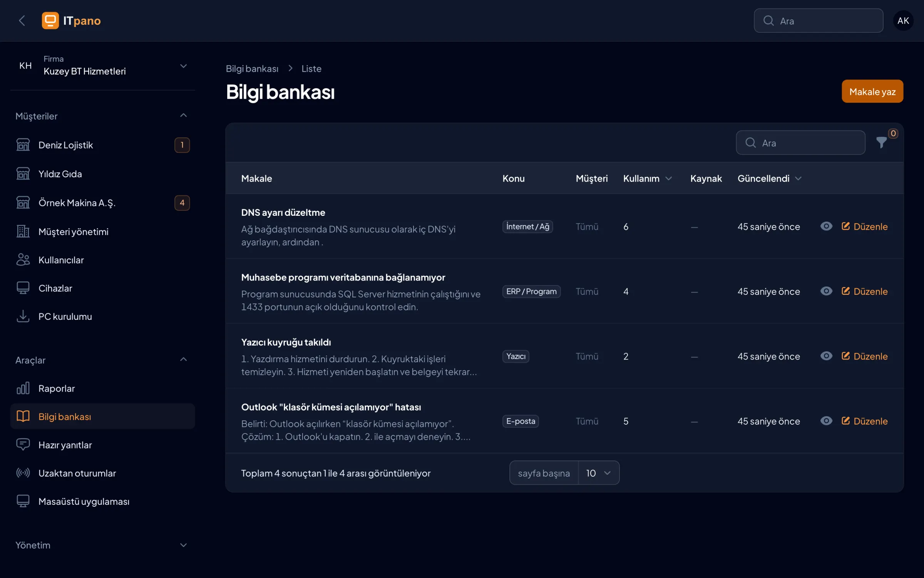View the Muhasebe programı article (eye icon)
The width and height of the screenshot is (924, 578).
826,291
